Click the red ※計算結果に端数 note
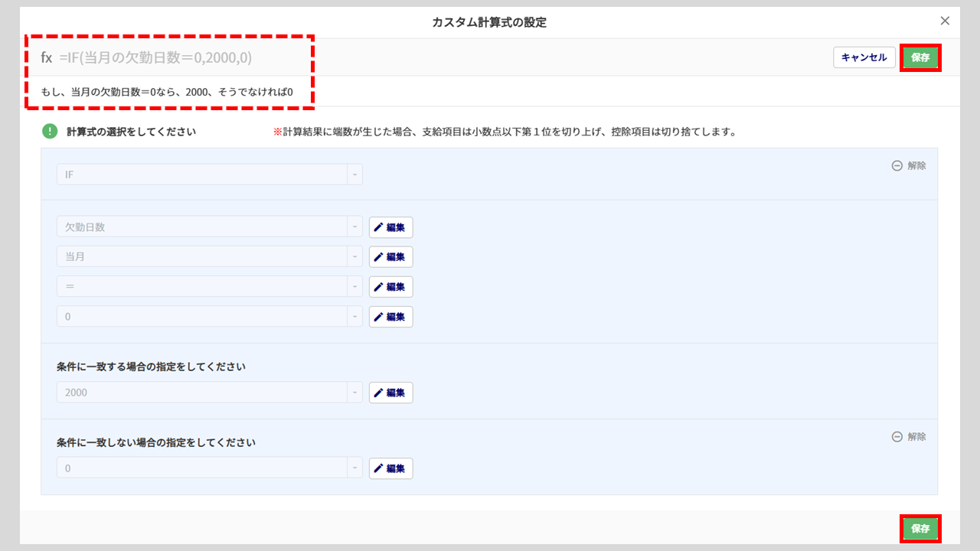980x551 pixels. 505,132
